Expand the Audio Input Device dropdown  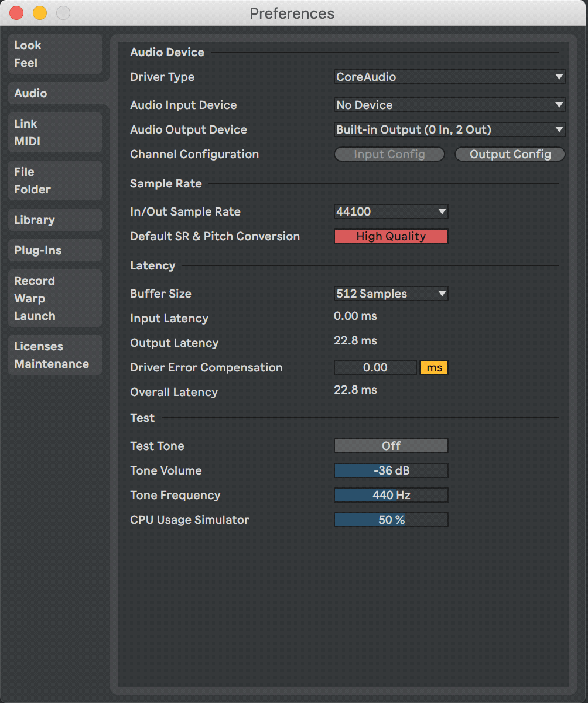point(449,105)
